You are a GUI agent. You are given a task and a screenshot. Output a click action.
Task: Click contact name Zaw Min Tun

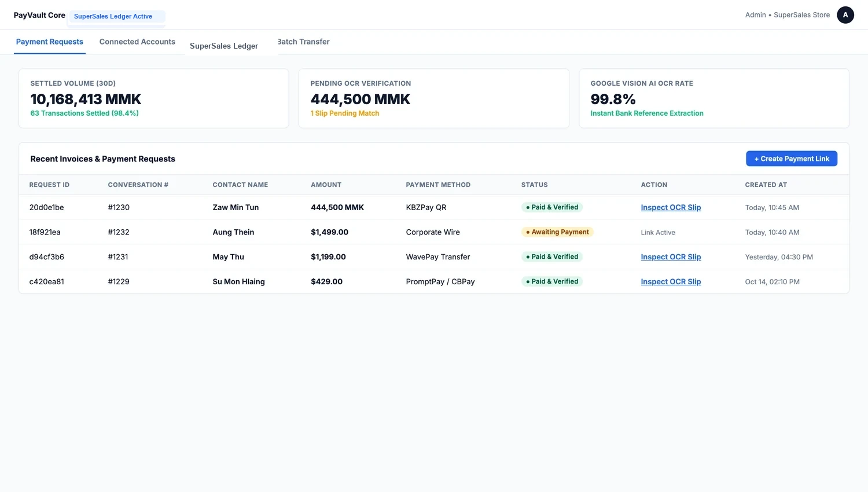(236, 207)
